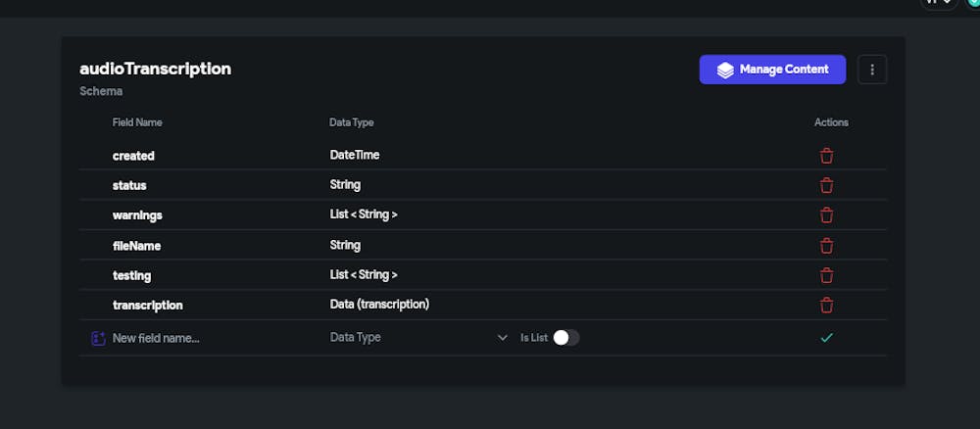Click the Data (transcription) type cell
The height and width of the screenshot is (429, 980).
379,305
